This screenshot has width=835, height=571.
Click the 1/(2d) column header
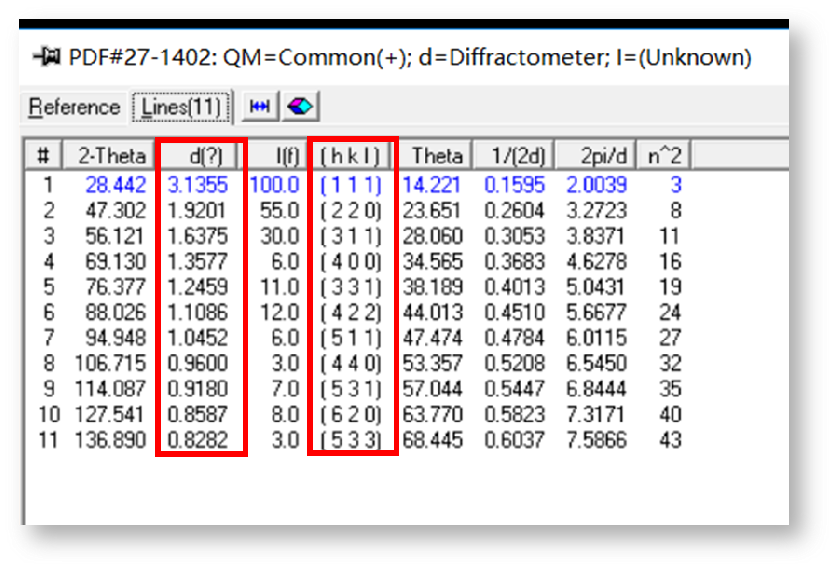[x=514, y=156]
